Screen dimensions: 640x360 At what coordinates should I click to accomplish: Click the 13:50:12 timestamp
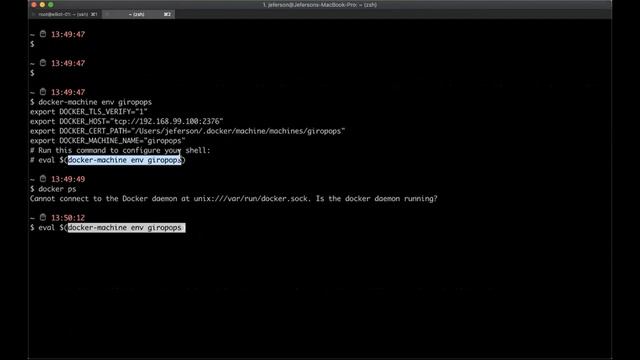click(x=68, y=218)
